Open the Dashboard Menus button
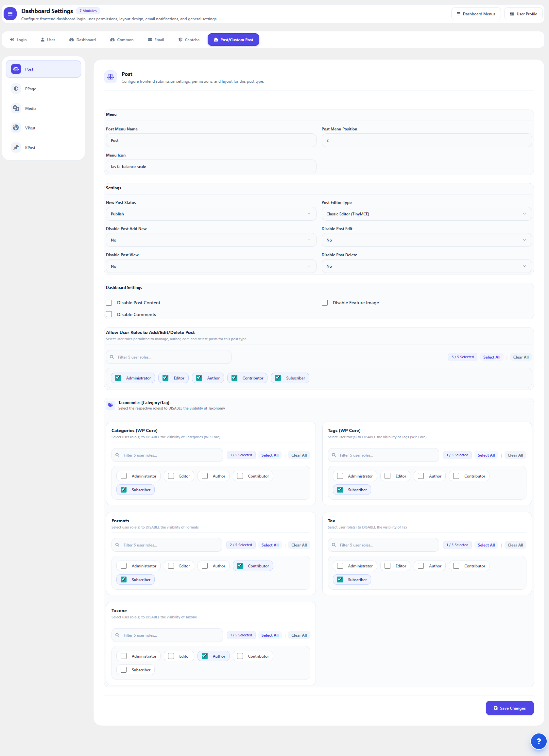This screenshot has width=549, height=756. pyautogui.click(x=476, y=14)
